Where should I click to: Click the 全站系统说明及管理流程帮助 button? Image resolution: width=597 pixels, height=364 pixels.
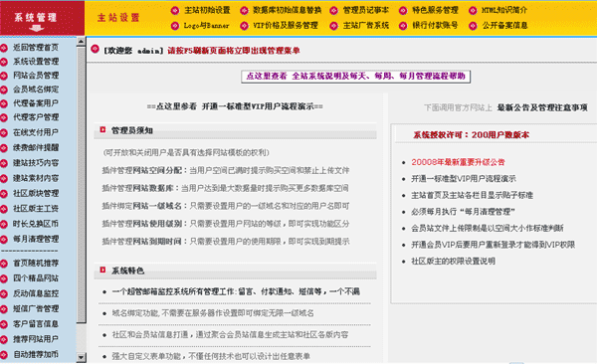[x=355, y=77]
